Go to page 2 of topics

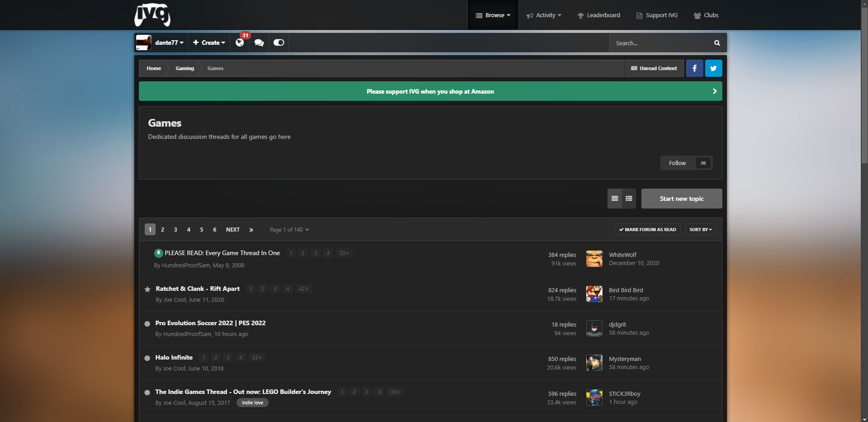[x=163, y=230]
